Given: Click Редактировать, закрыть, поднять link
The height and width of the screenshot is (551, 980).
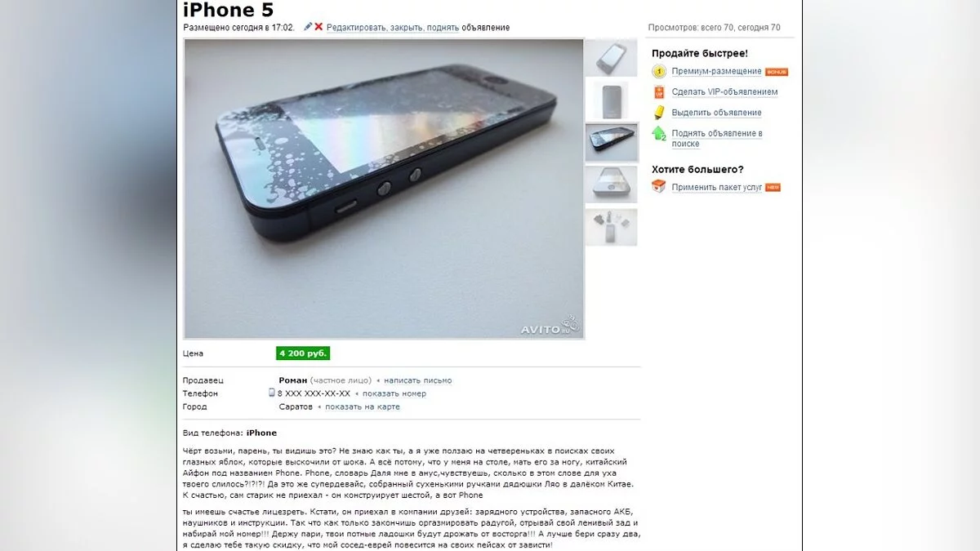Looking at the screenshot, I should 393,28.
